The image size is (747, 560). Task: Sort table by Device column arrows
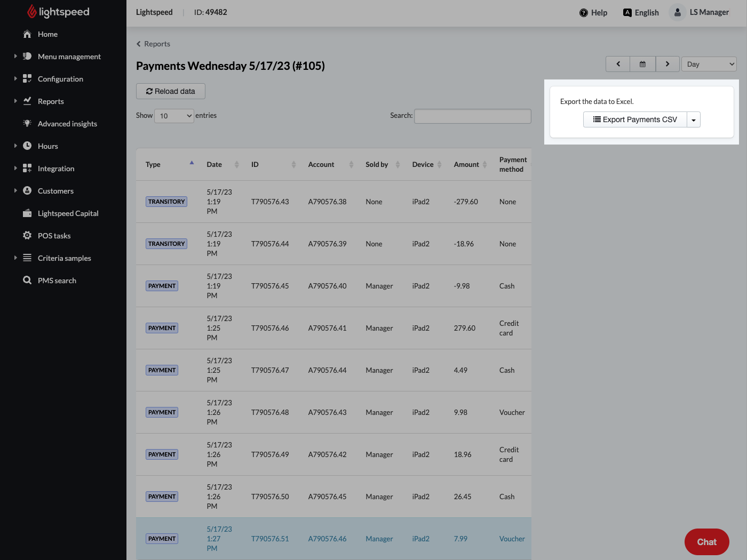pyautogui.click(x=440, y=164)
